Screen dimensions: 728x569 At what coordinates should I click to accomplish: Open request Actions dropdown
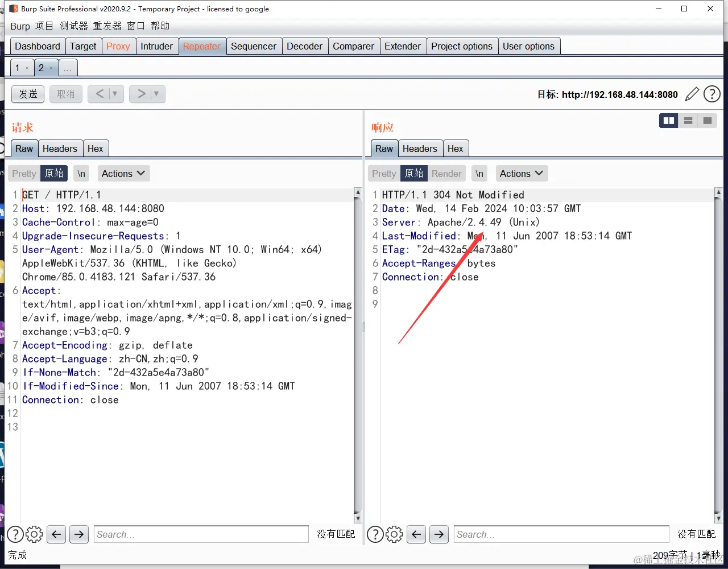(124, 174)
